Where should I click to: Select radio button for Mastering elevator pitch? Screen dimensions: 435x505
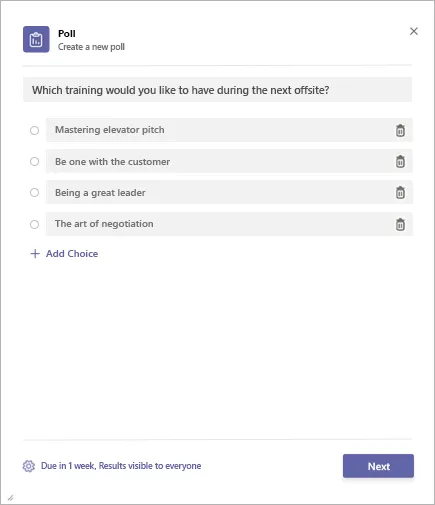(x=34, y=130)
